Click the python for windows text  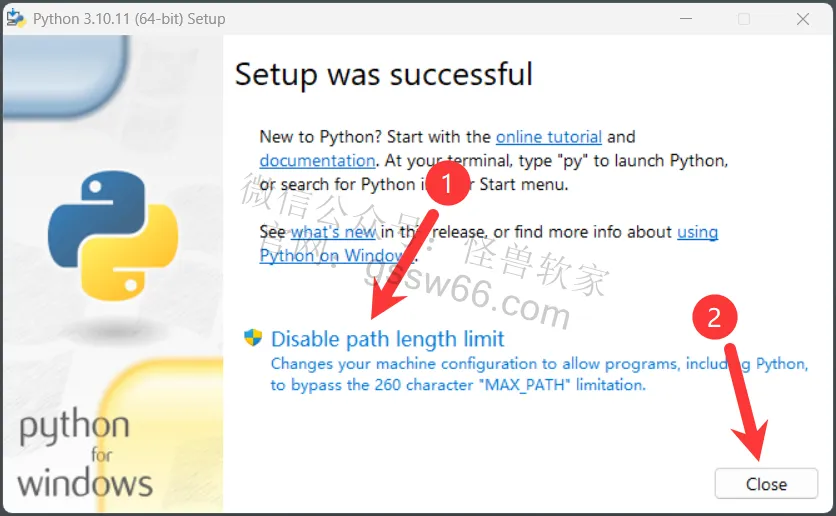click(85, 454)
